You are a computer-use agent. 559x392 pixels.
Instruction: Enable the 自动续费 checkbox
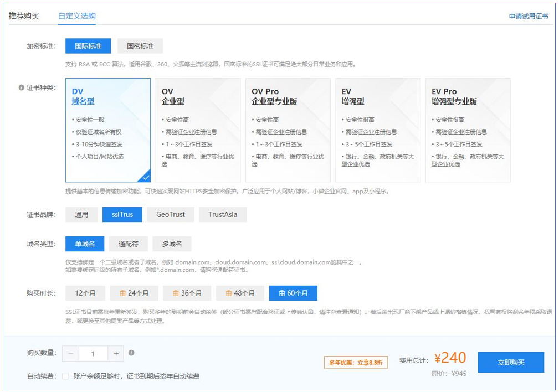click(x=65, y=376)
